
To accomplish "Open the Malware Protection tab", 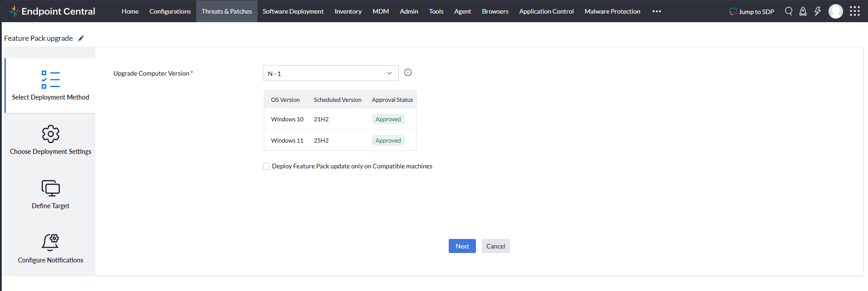I will point(612,11).
